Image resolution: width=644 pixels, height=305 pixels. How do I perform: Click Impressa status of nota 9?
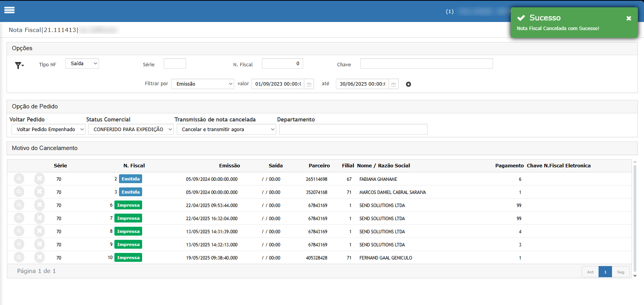click(128, 244)
